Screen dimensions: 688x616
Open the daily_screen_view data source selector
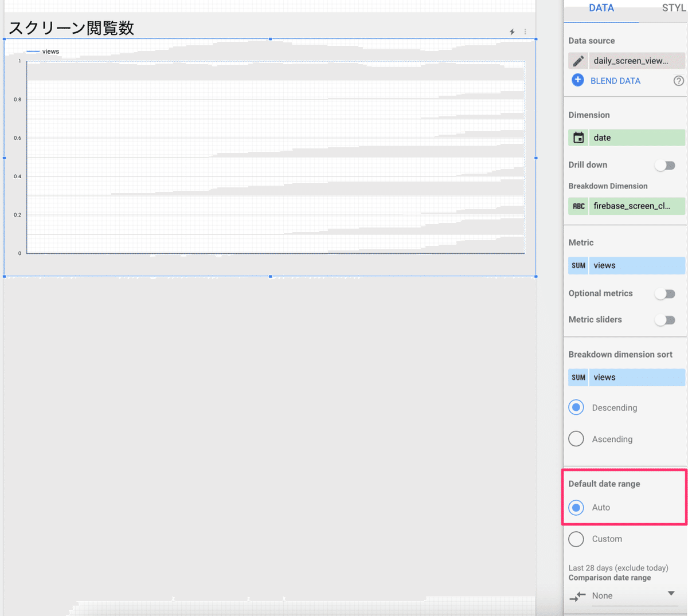pyautogui.click(x=637, y=60)
